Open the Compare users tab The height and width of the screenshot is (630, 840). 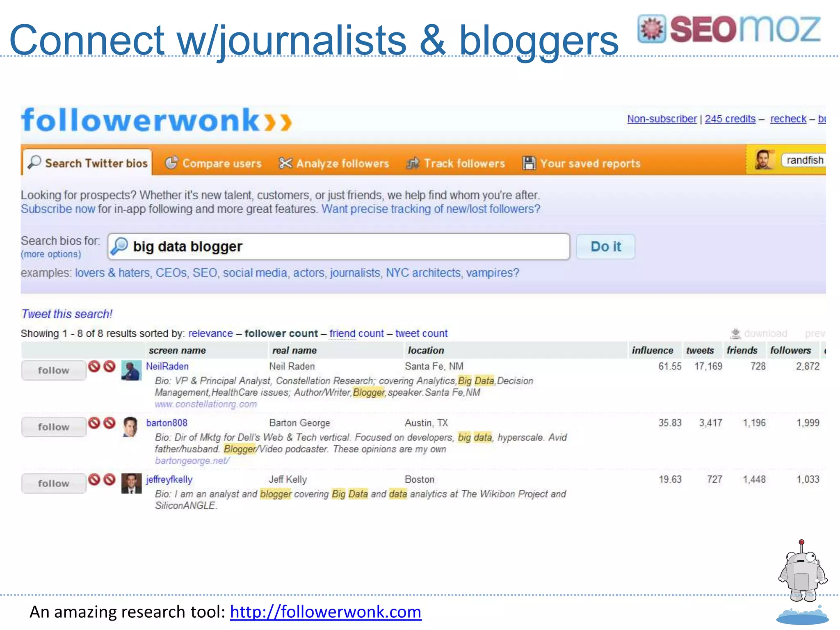pyautogui.click(x=213, y=163)
